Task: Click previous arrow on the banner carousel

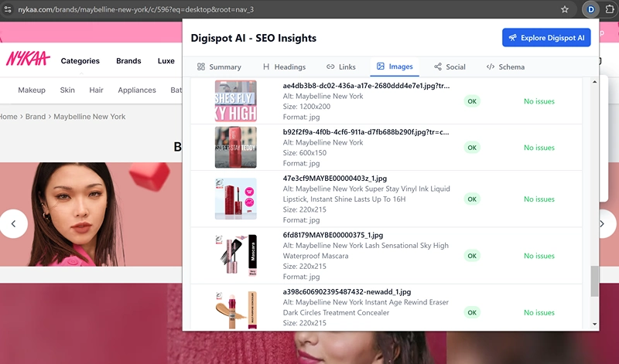Action: click(x=14, y=223)
